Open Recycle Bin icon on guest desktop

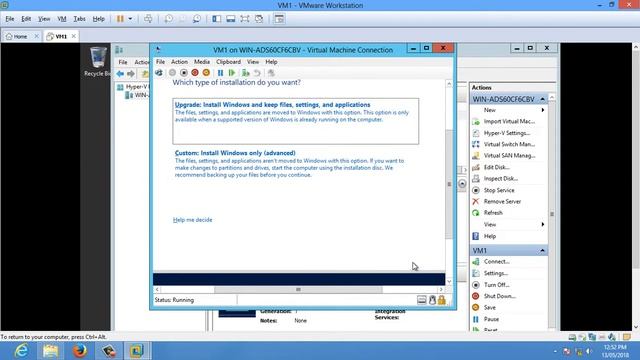click(98, 61)
